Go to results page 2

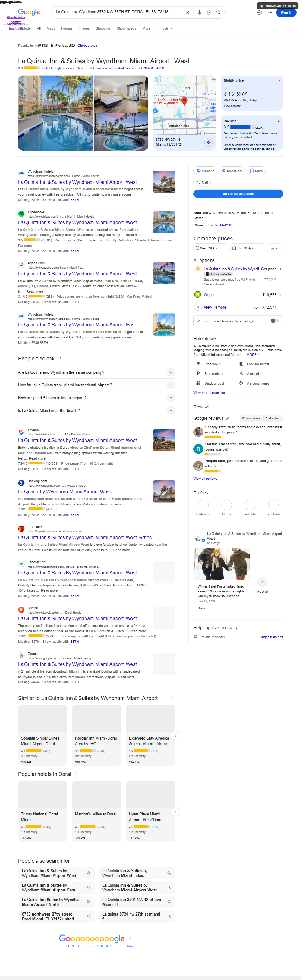[73, 946]
